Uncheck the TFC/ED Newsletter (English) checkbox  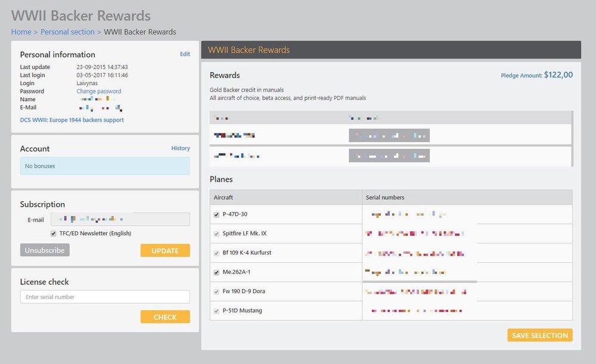click(x=53, y=234)
